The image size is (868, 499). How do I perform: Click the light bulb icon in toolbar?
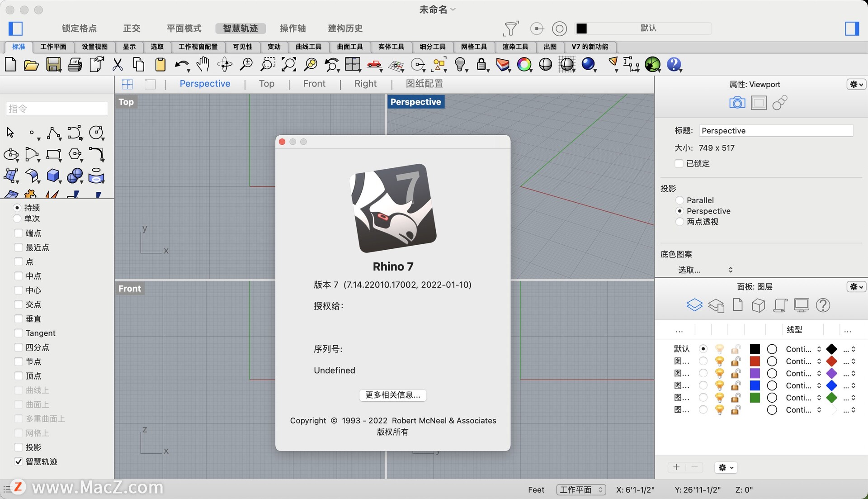pyautogui.click(x=460, y=65)
